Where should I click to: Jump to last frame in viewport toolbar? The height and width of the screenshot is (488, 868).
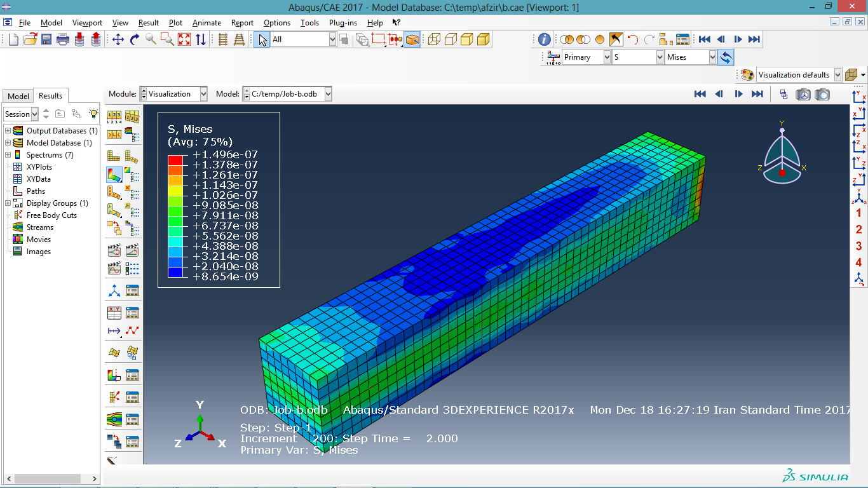pyautogui.click(x=757, y=94)
